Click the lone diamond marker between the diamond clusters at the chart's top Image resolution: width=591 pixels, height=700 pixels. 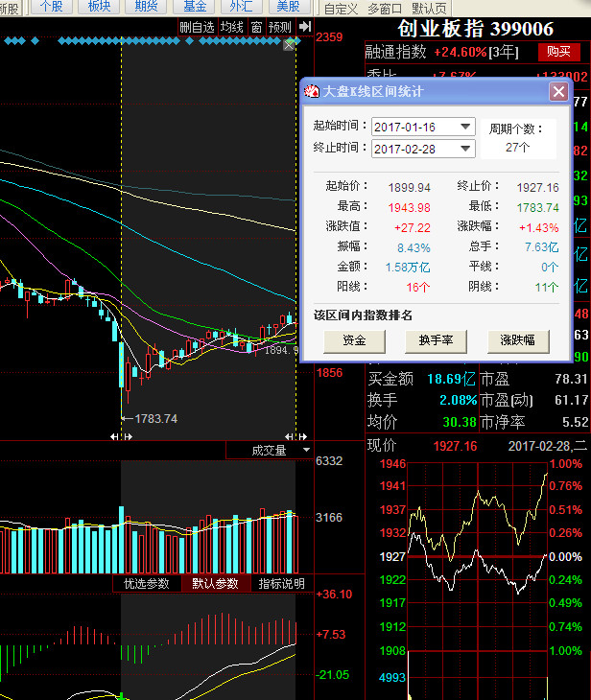pos(189,41)
